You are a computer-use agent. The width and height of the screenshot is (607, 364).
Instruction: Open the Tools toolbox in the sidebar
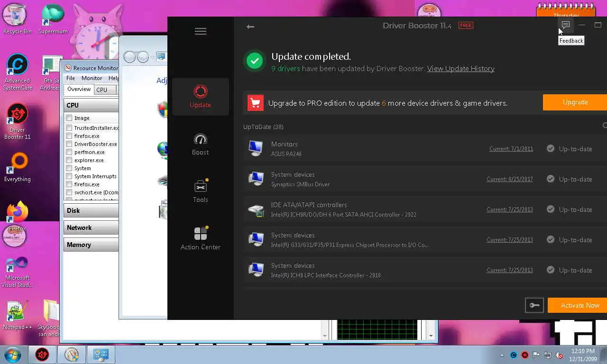(200, 191)
